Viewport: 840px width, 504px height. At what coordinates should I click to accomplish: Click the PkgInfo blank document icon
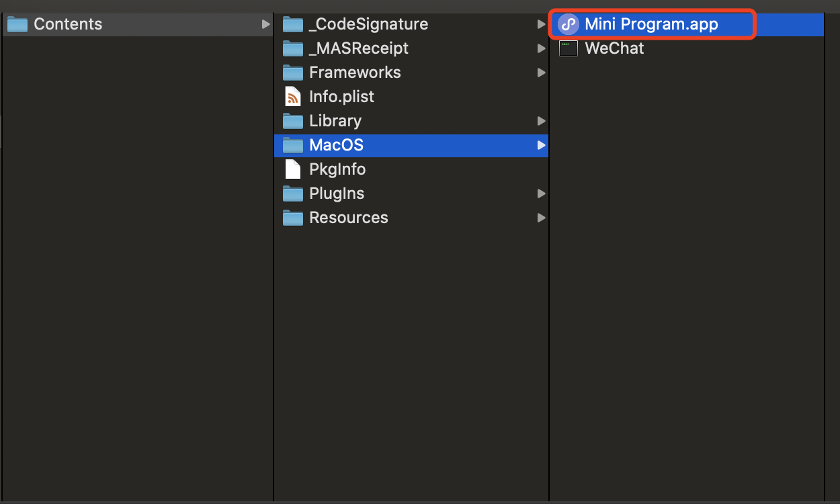click(293, 169)
